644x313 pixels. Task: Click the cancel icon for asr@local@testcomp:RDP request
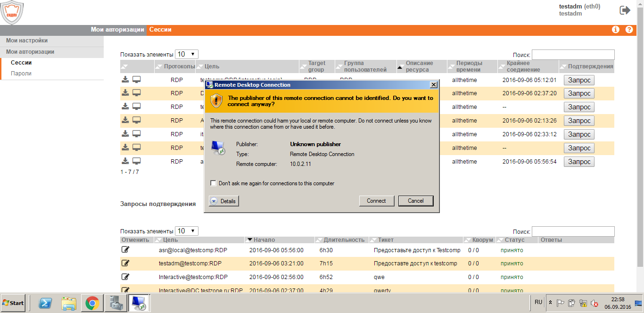125,249
